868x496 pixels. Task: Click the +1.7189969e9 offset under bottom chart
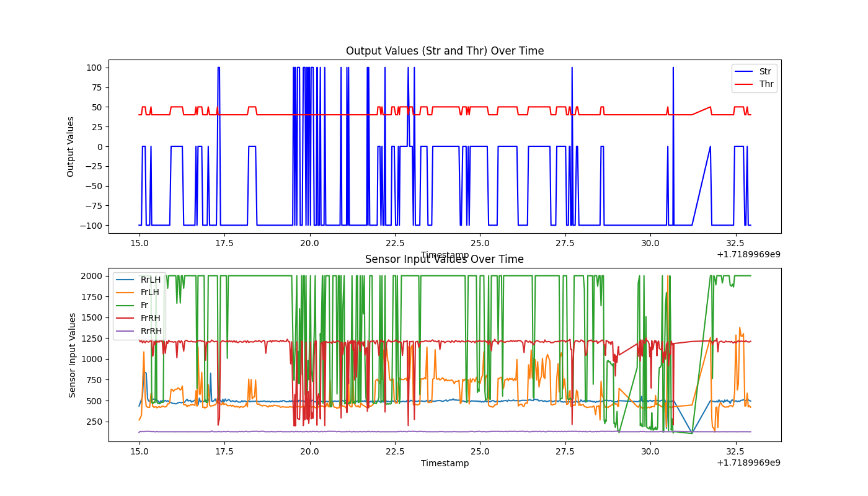pyautogui.click(x=748, y=463)
